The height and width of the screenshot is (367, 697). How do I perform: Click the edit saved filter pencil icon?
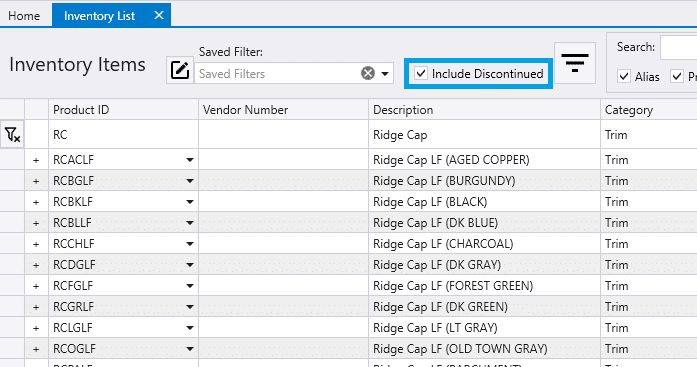pyautogui.click(x=180, y=70)
